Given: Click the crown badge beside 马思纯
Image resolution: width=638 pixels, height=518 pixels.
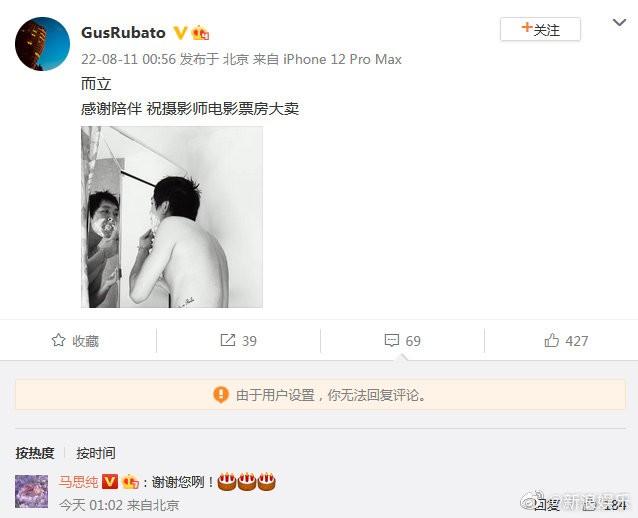Looking at the screenshot, I should (x=130, y=482).
